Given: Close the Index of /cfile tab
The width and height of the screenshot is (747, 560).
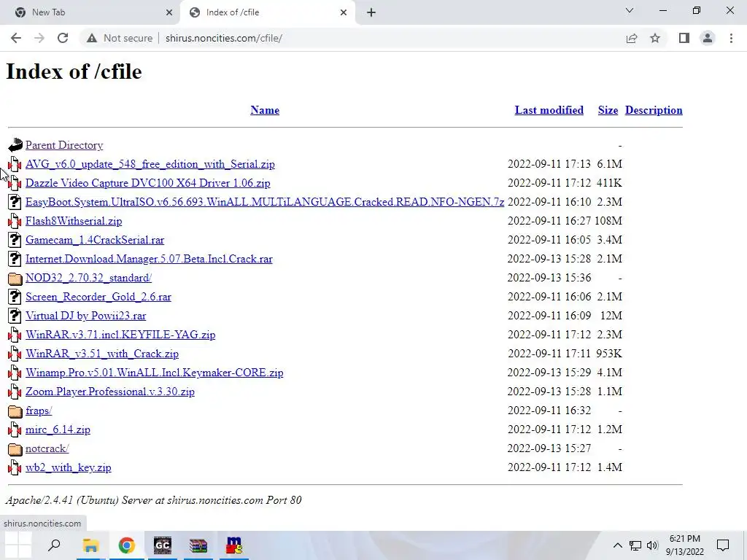Looking at the screenshot, I should pos(344,12).
